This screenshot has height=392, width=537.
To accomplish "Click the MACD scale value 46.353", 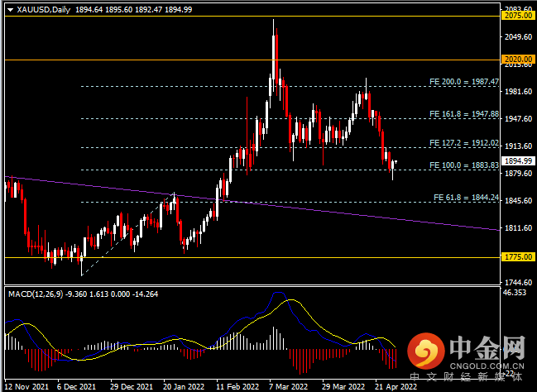I will 515,293.
